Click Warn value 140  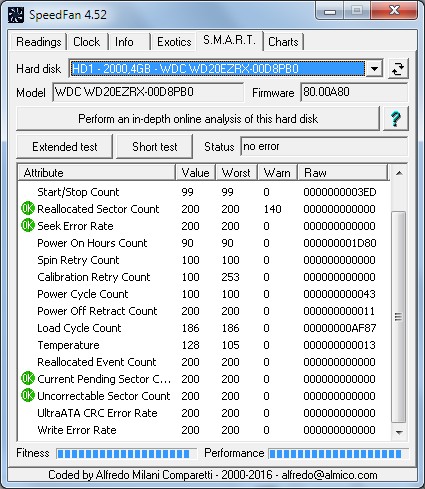pos(272,209)
